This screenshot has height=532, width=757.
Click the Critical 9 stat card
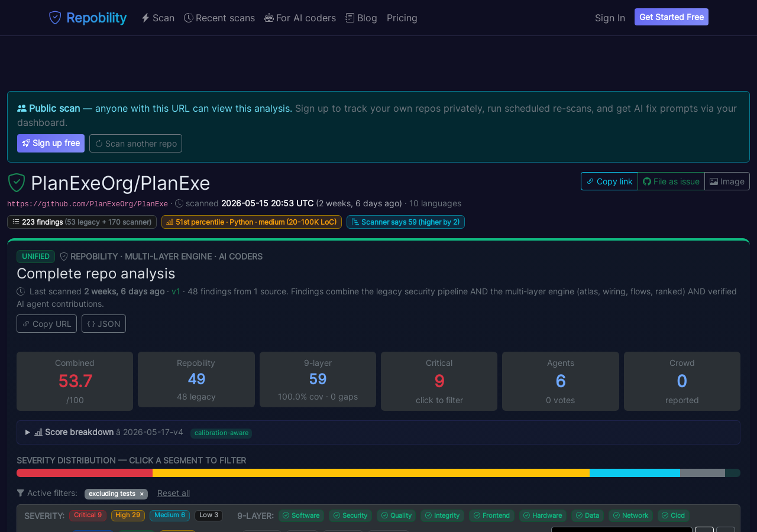click(x=439, y=381)
